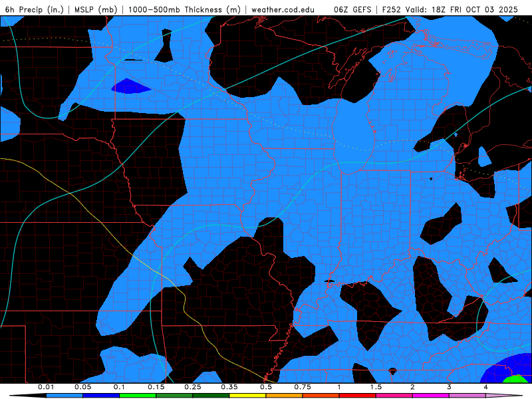The width and height of the screenshot is (532, 399).
Task: Click the hot pink 1.5–2 legend swatch
Action: (394, 396)
